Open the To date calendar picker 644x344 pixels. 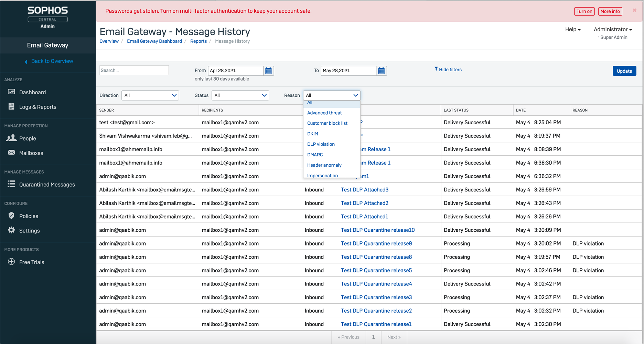(x=381, y=71)
